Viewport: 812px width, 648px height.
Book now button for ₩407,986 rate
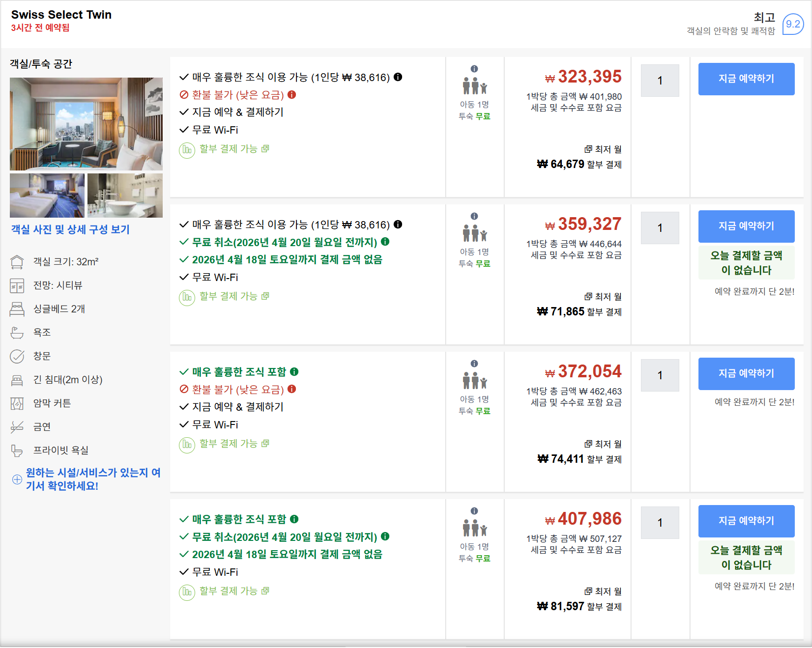coord(746,521)
